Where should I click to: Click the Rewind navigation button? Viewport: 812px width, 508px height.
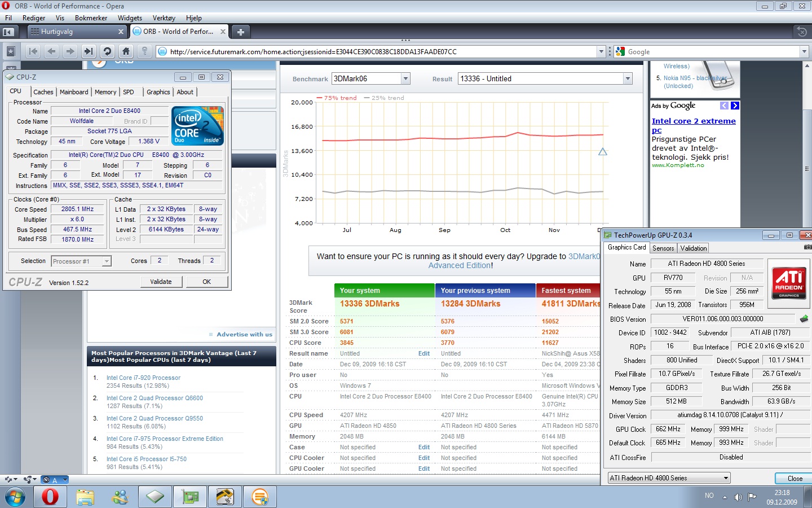tap(33, 51)
